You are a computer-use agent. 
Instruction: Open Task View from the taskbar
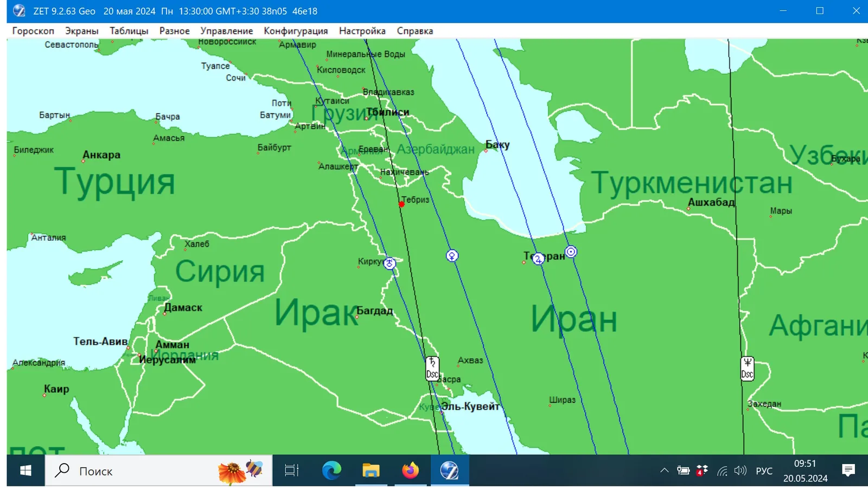(x=292, y=471)
